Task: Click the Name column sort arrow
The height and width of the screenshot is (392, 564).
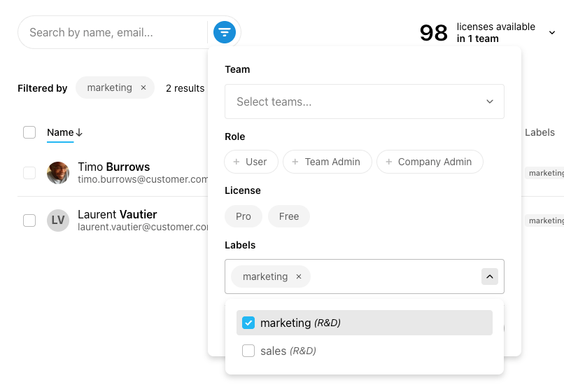Action: [79, 132]
